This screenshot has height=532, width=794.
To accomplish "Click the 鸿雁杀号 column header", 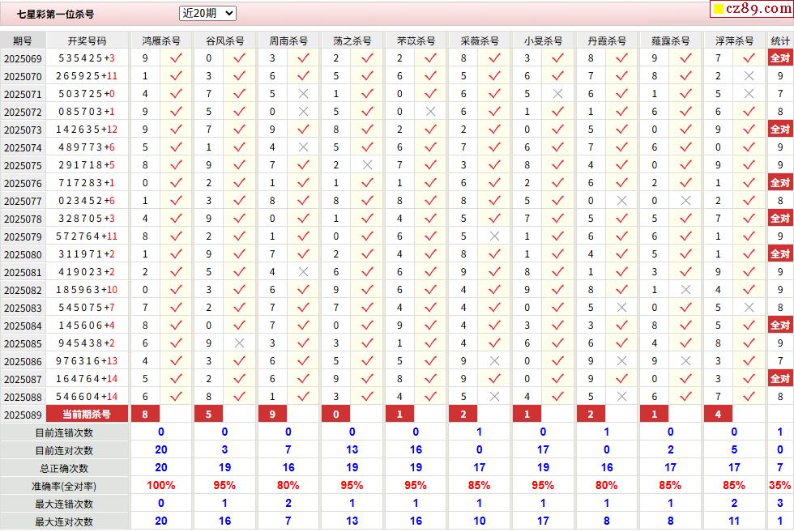I will tap(161, 40).
